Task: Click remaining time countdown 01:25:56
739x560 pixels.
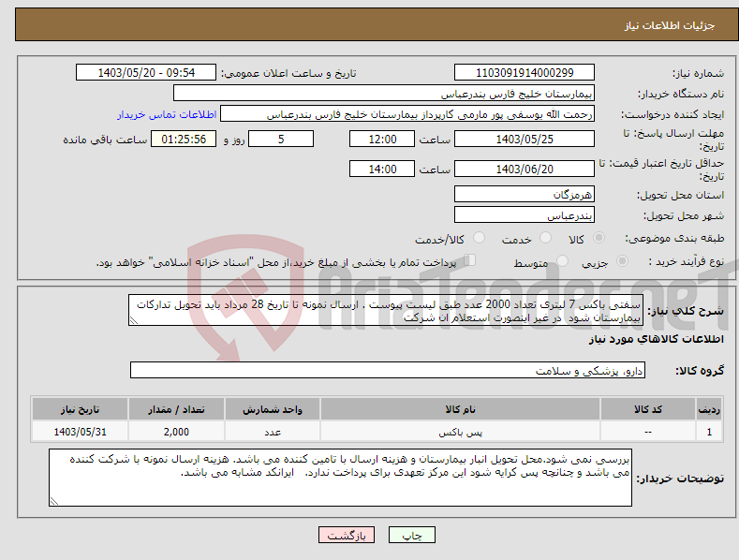Action: 184,139
